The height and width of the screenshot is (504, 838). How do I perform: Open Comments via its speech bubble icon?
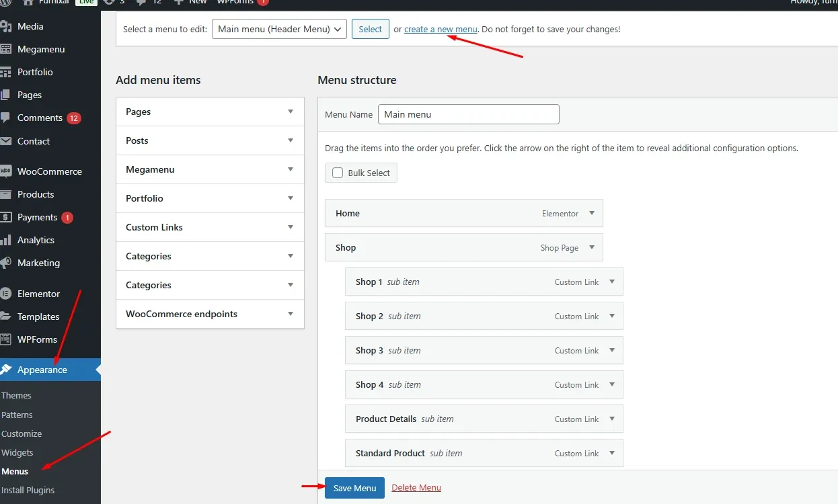[6, 118]
